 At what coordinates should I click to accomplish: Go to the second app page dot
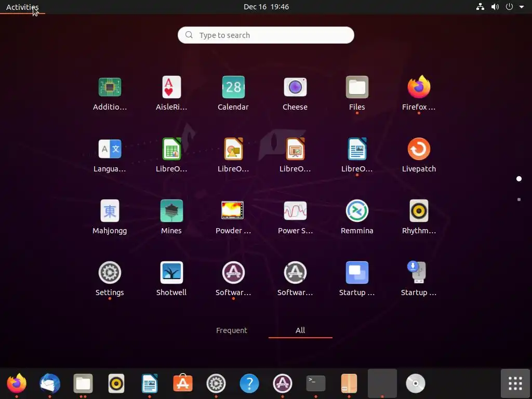click(x=519, y=199)
